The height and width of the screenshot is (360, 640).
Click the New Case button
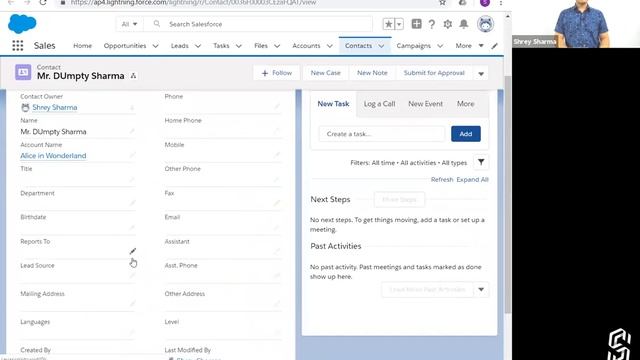(x=325, y=73)
